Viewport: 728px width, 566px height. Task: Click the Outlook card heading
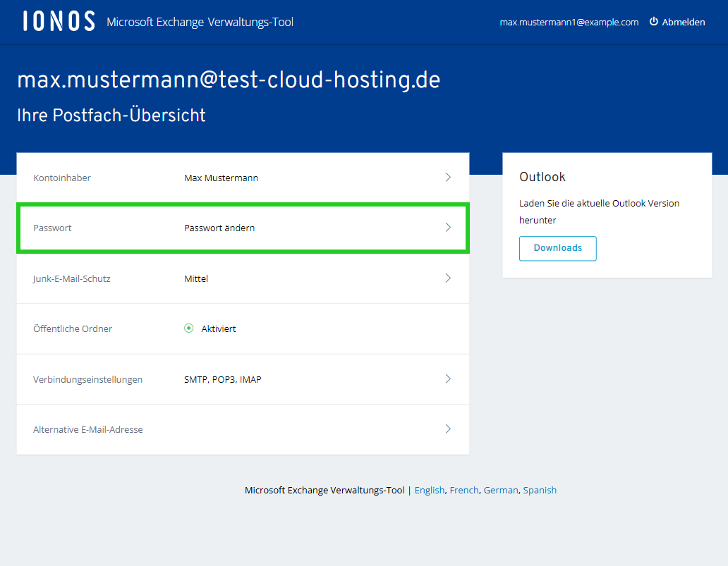coord(542,177)
